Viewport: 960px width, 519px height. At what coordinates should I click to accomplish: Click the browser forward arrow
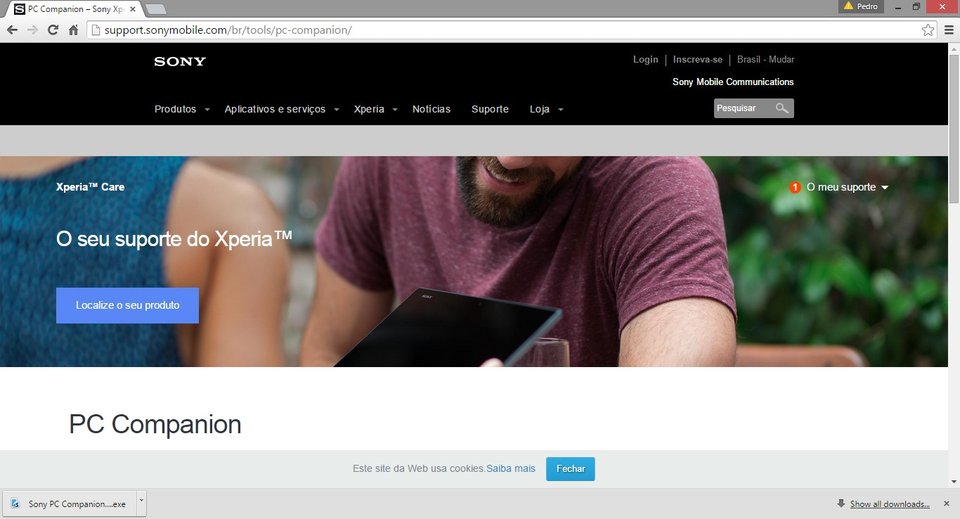coord(33,30)
